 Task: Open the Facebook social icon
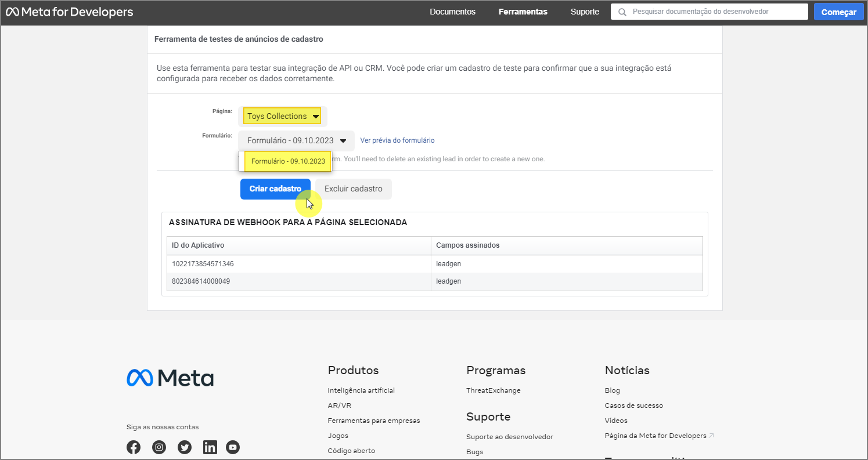(134, 447)
